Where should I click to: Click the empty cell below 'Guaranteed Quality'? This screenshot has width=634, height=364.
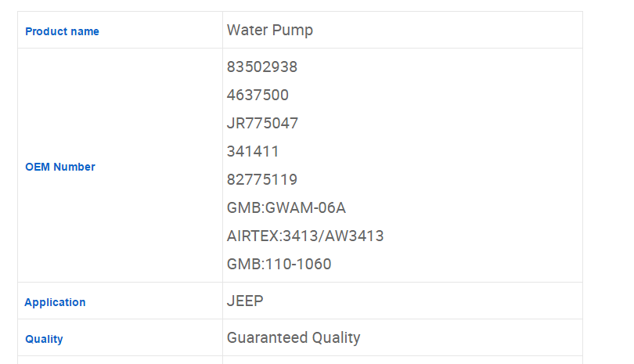402,360
